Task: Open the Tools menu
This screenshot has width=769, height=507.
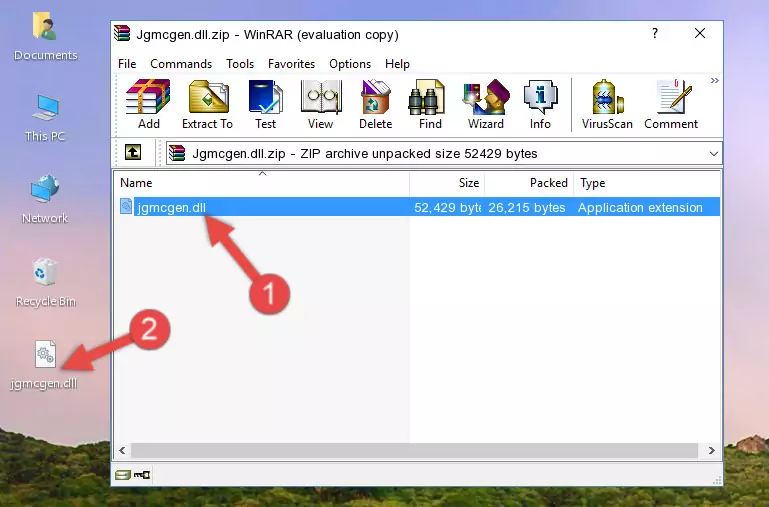Action: pyautogui.click(x=240, y=64)
